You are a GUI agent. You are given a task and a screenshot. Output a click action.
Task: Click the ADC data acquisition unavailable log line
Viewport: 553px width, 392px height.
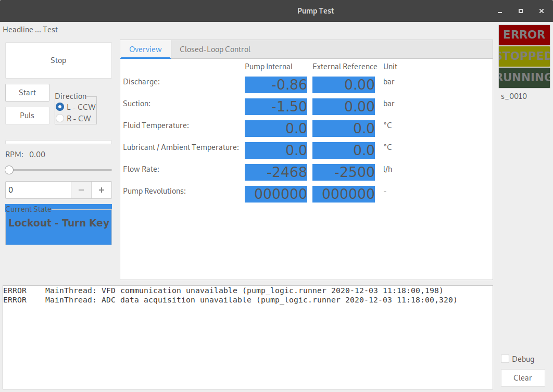(x=230, y=300)
